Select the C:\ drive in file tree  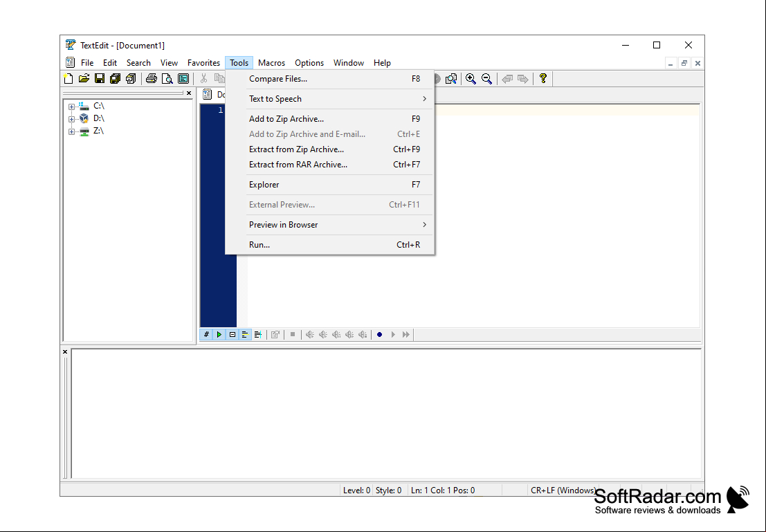99,106
